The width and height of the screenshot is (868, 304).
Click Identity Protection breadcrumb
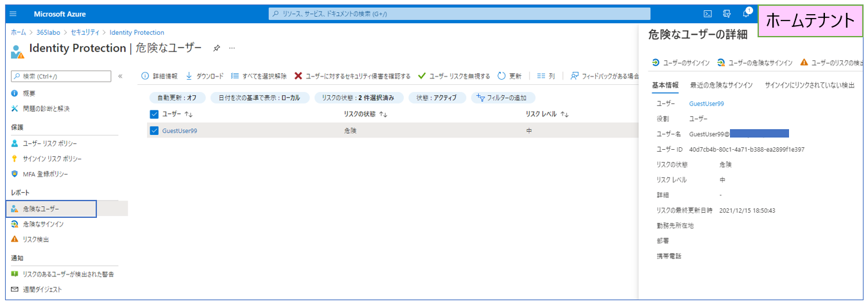137,32
